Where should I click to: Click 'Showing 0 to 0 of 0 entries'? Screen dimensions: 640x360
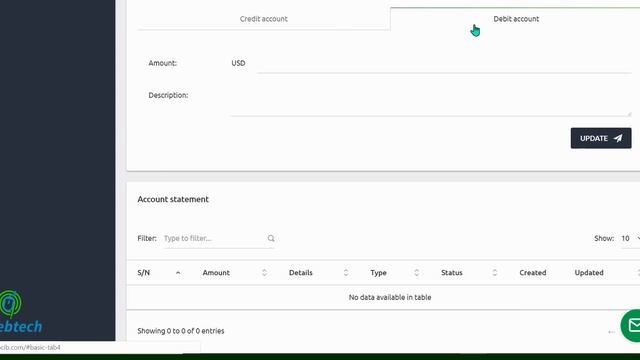[x=181, y=331]
